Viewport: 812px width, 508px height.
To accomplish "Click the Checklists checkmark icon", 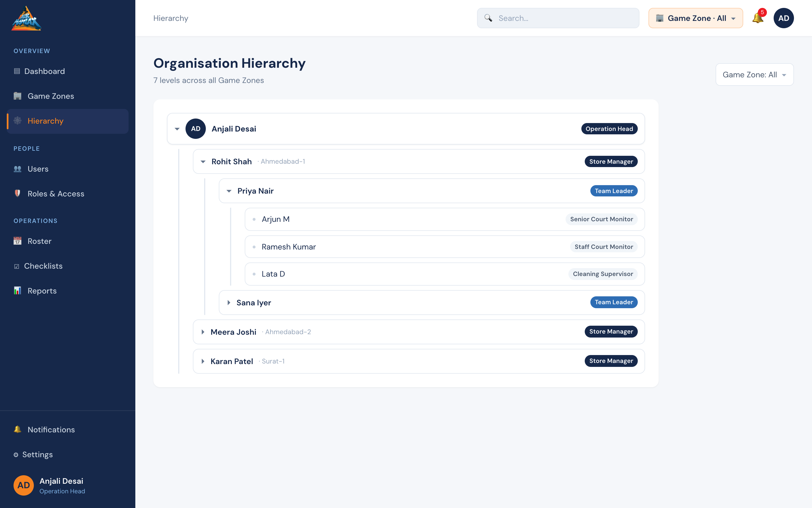I will tap(17, 266).
